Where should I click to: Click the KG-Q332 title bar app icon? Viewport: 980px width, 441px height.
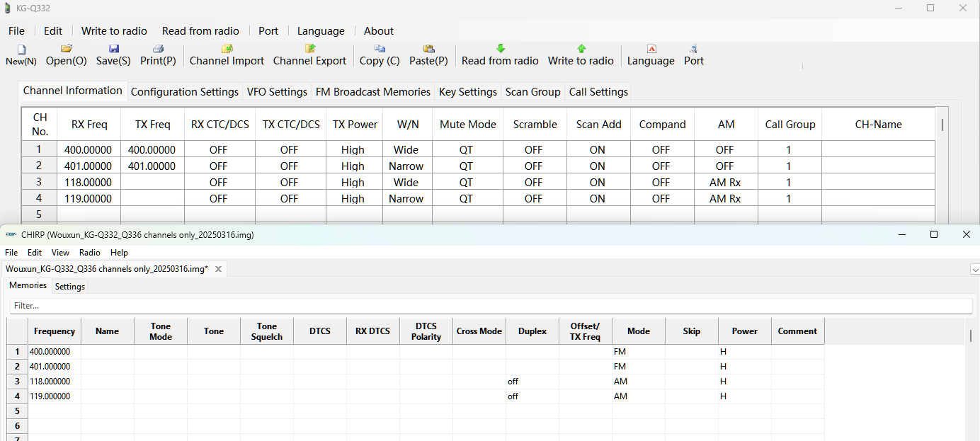8,8
